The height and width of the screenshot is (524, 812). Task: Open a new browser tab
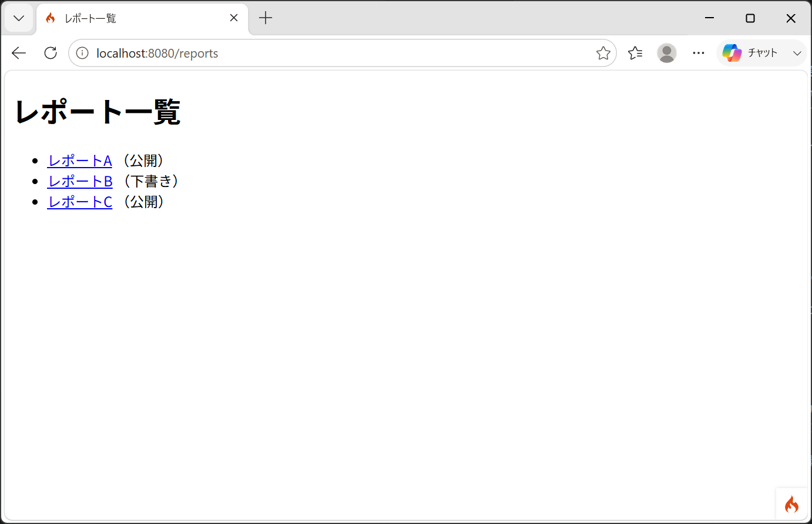pos(266,18)
